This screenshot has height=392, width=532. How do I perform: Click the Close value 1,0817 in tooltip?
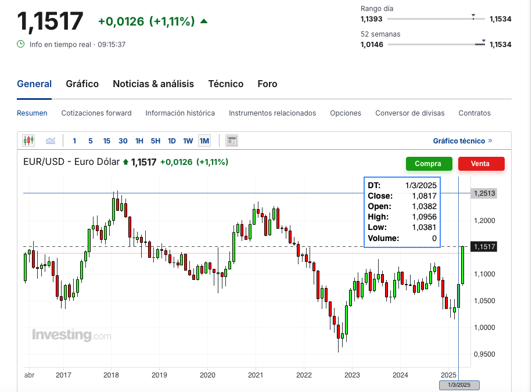tap(425, 196)
